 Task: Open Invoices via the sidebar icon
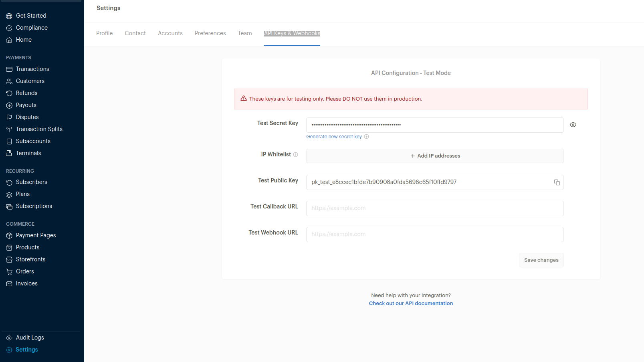(9, 283)
